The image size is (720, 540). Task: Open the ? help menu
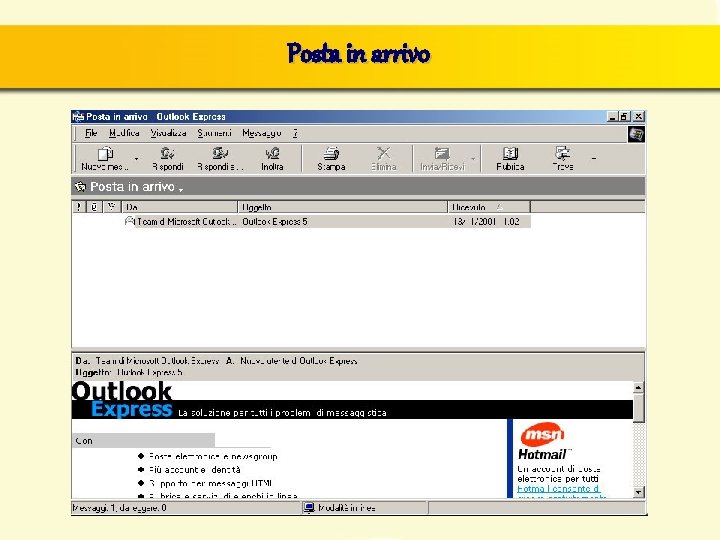click(x=295, y=133)
